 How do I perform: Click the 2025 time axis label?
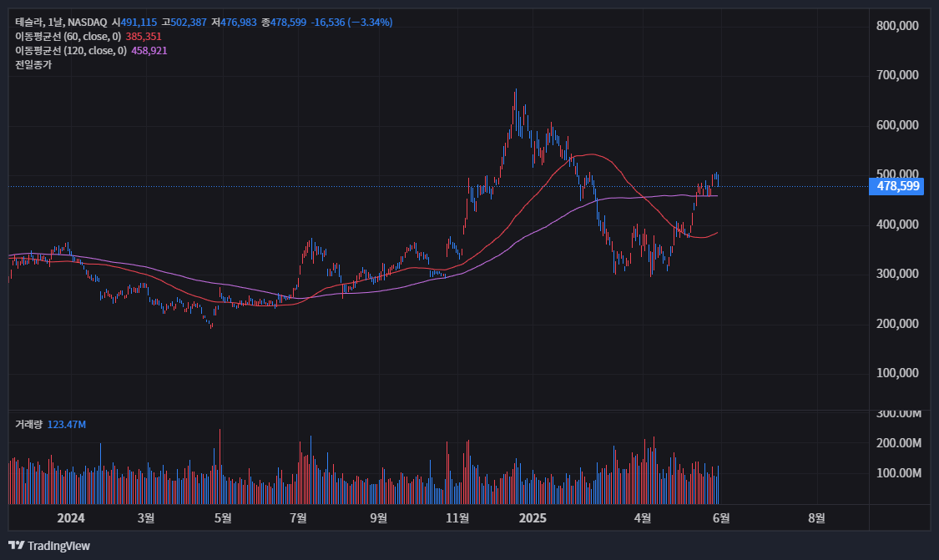click(x=533, y=518)
